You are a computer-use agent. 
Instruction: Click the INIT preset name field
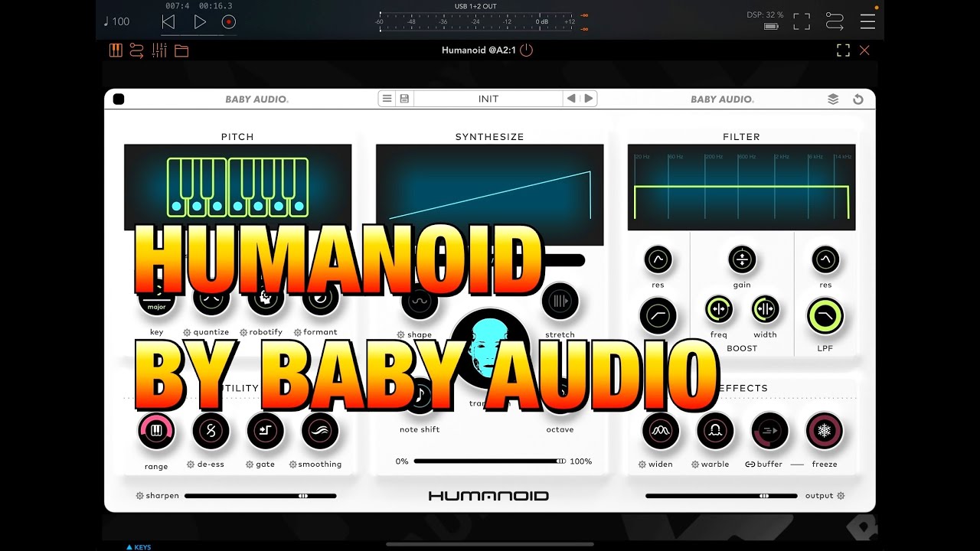[x=488, y=98]
